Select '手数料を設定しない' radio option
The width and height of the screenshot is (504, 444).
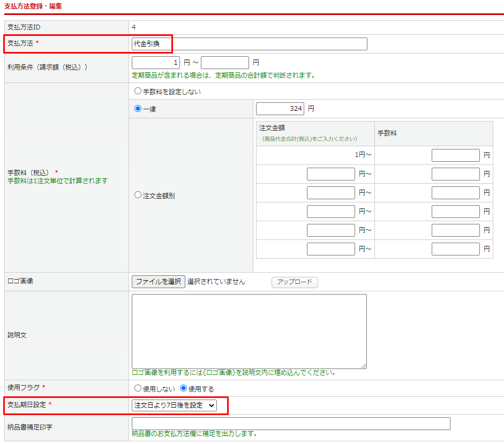(138, 92)
